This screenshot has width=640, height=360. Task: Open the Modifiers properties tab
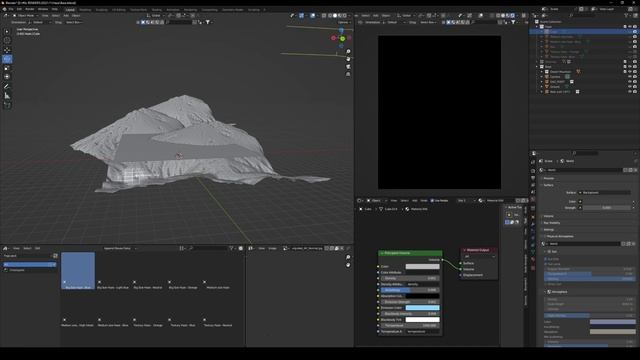point(533,224)
